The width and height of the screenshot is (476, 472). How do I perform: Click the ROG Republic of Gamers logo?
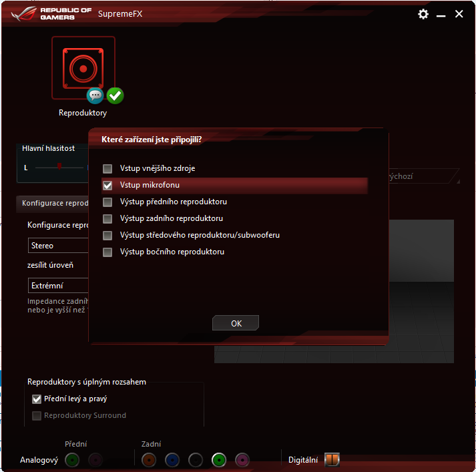[51, 14]
